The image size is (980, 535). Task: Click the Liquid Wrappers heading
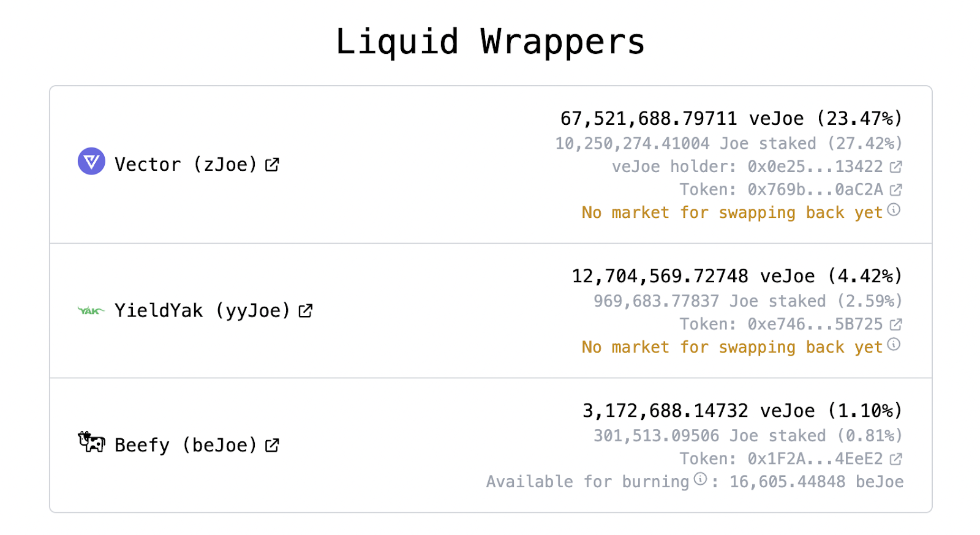point(490,42)
